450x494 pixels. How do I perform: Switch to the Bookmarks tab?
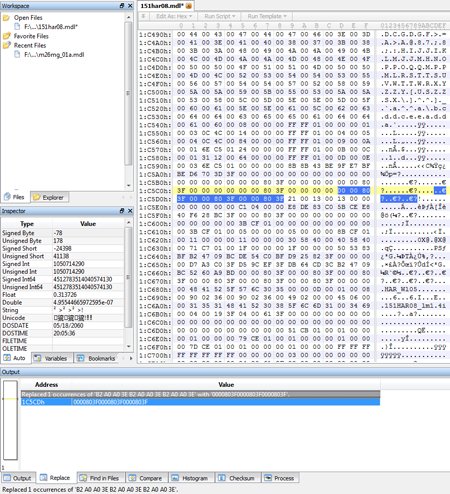coord(96,358)
